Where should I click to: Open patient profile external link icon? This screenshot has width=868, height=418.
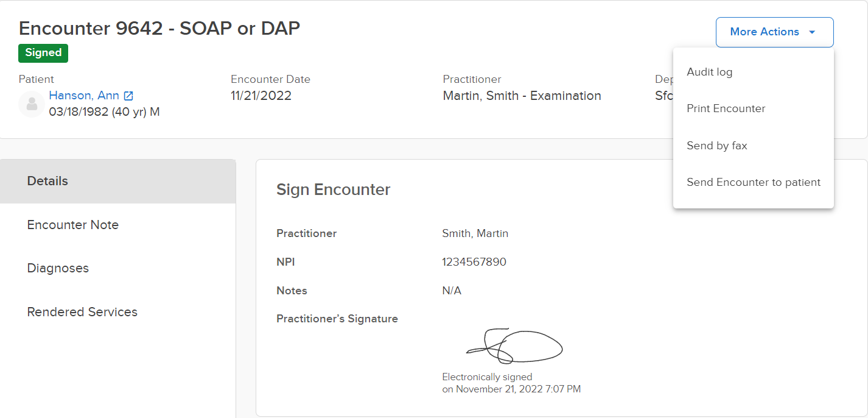coord(128,96)
